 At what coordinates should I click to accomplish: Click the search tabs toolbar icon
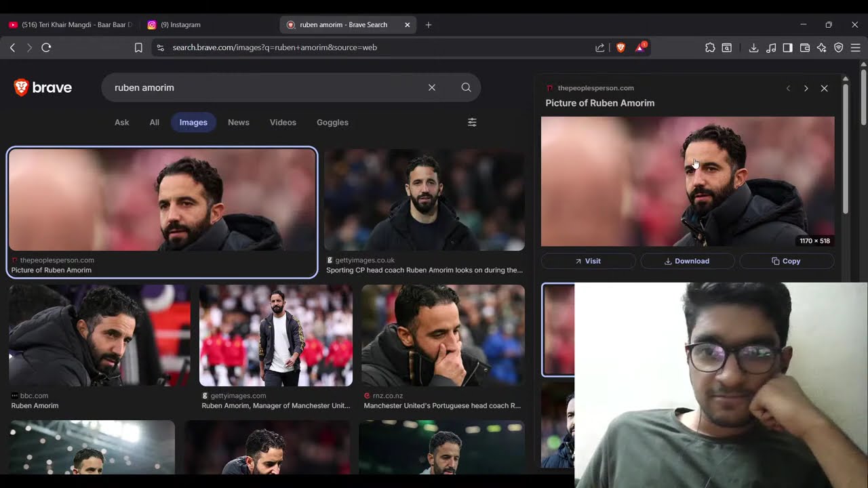coord(727,47)
